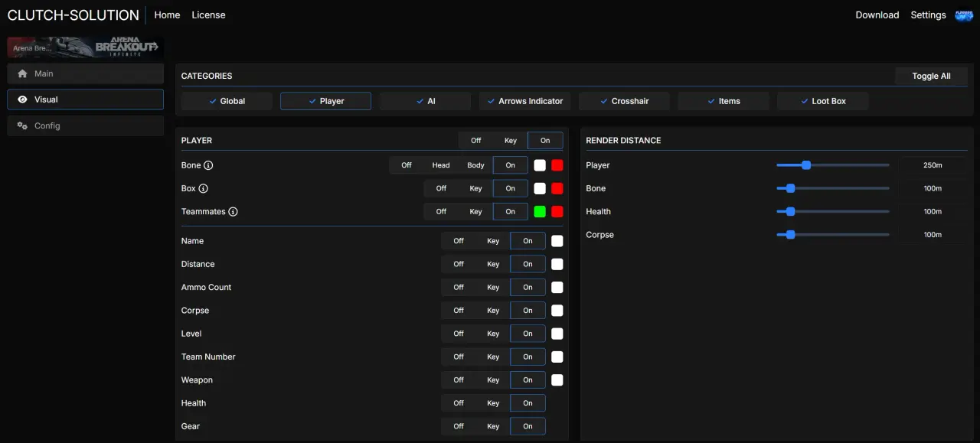Select the Crosshair category
This screenshot has height=443, width=980.
(x=624, y=101)
